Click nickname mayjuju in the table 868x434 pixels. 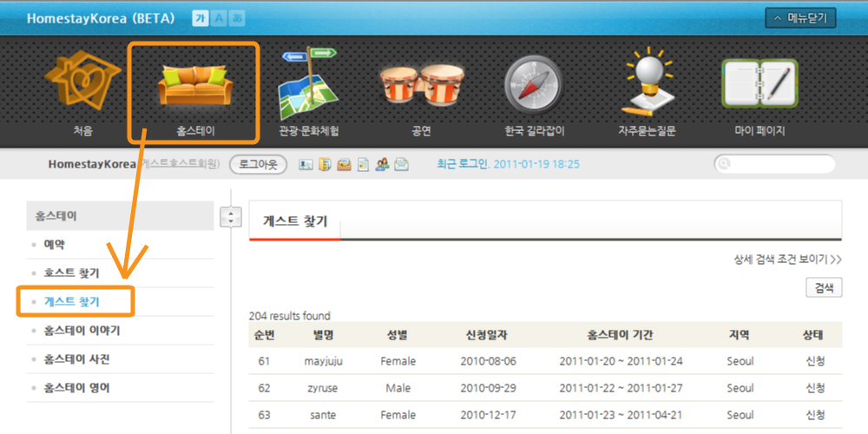(323, 361)
